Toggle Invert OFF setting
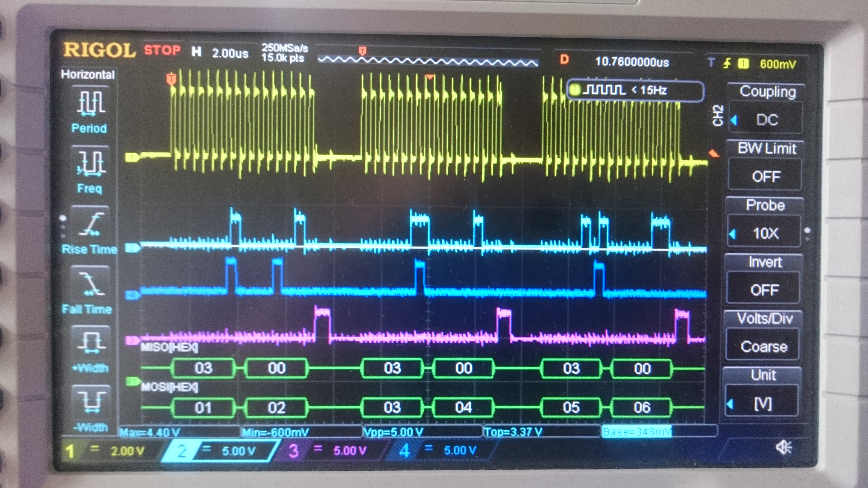 coord(764,290)
